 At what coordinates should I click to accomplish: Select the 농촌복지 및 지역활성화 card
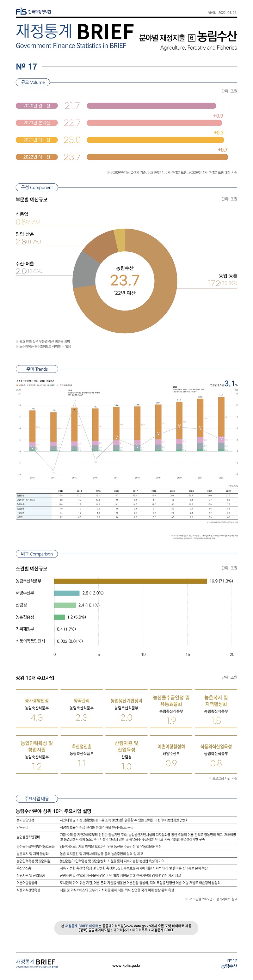click(216, 709)
